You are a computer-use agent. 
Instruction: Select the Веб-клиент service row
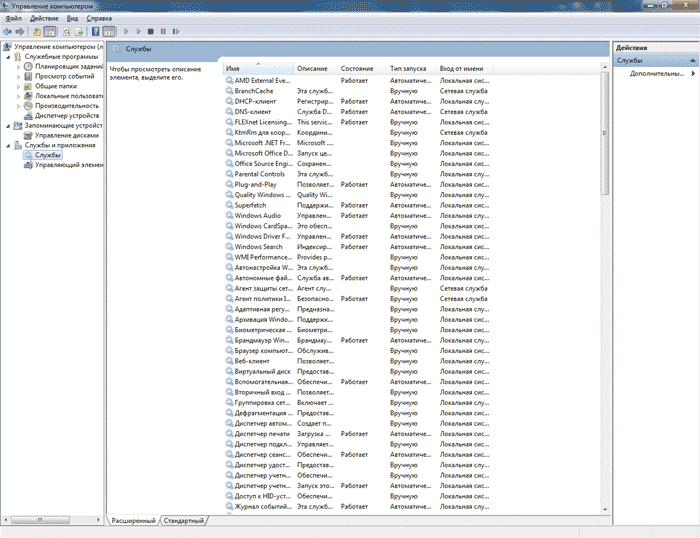tap(357, 361)
